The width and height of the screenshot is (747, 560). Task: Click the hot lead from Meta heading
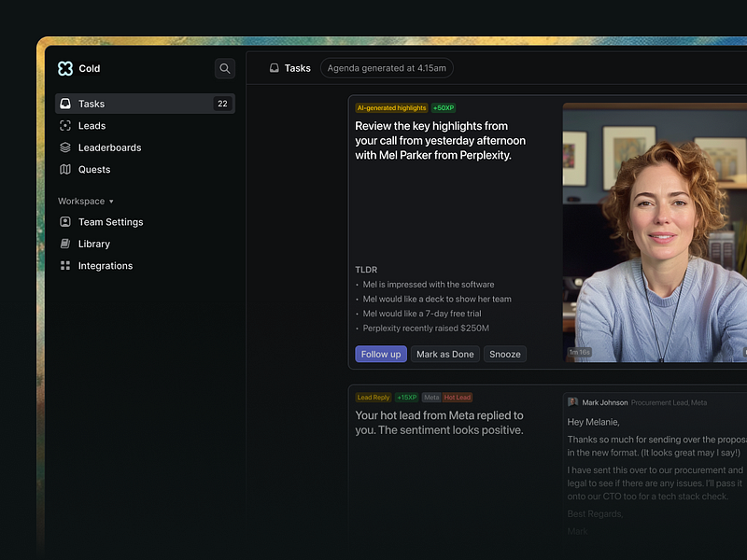(x=439, y=423)
